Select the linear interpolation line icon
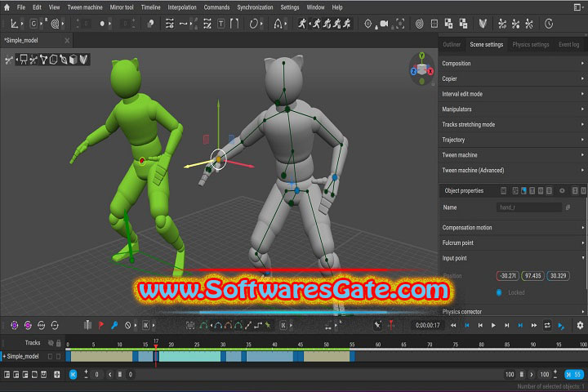This screenshot has height=392, width=588. click(248, 325)
